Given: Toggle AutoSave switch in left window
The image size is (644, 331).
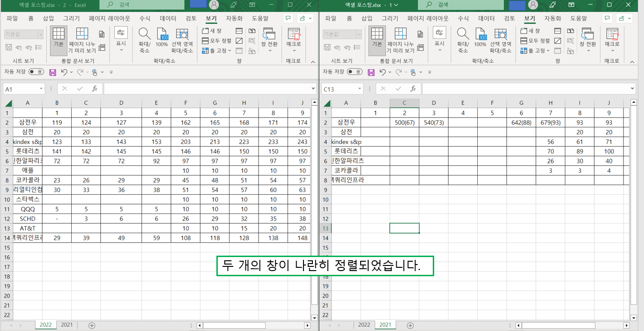Looking at the screenshot, I should click(36, 72).
